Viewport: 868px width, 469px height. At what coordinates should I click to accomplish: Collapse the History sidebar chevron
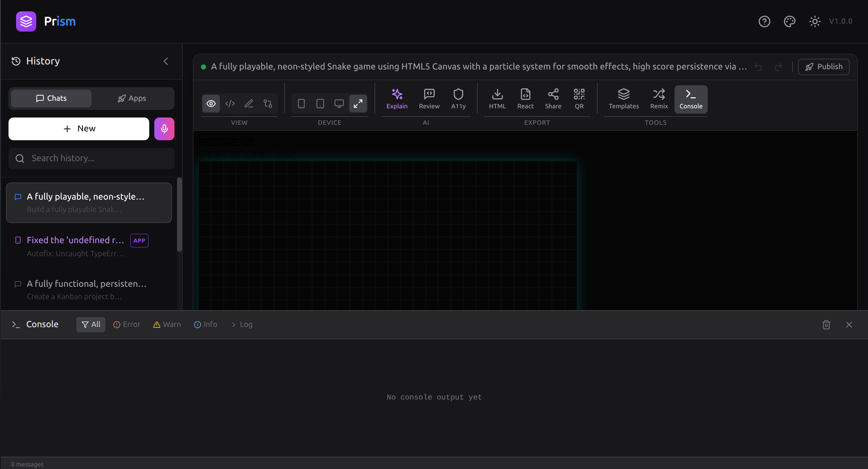click(166, 61)
